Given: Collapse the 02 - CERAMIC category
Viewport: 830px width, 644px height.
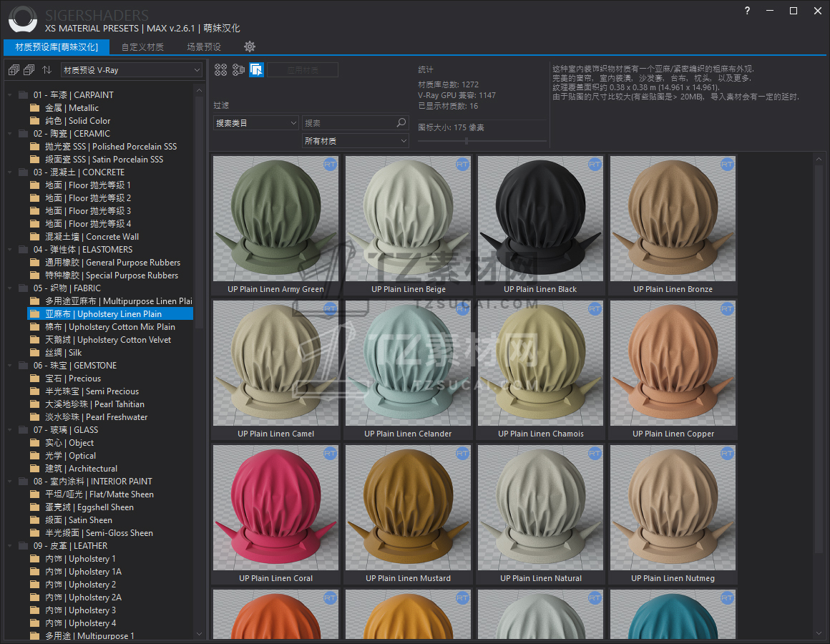Looking at the screenshot, I should 10,134.
